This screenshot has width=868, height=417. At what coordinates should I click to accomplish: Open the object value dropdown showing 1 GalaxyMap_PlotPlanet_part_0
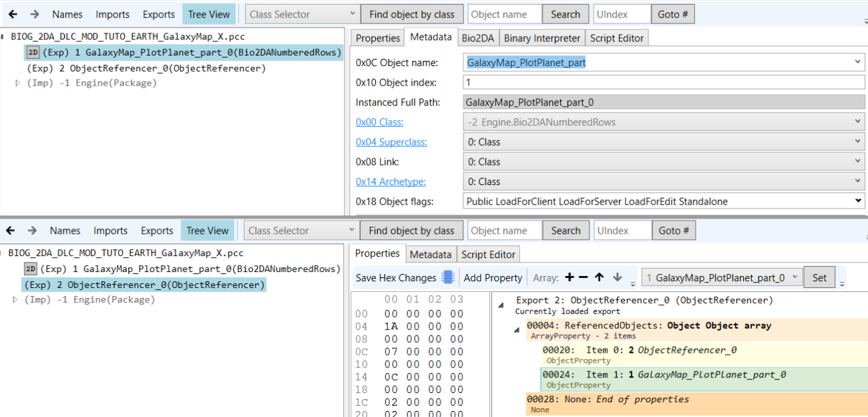(x=722, y=277)
